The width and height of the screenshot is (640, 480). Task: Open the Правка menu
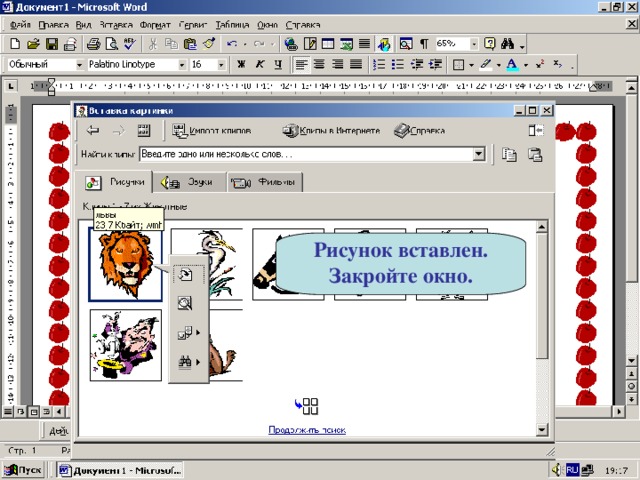[x=53, y=25]
